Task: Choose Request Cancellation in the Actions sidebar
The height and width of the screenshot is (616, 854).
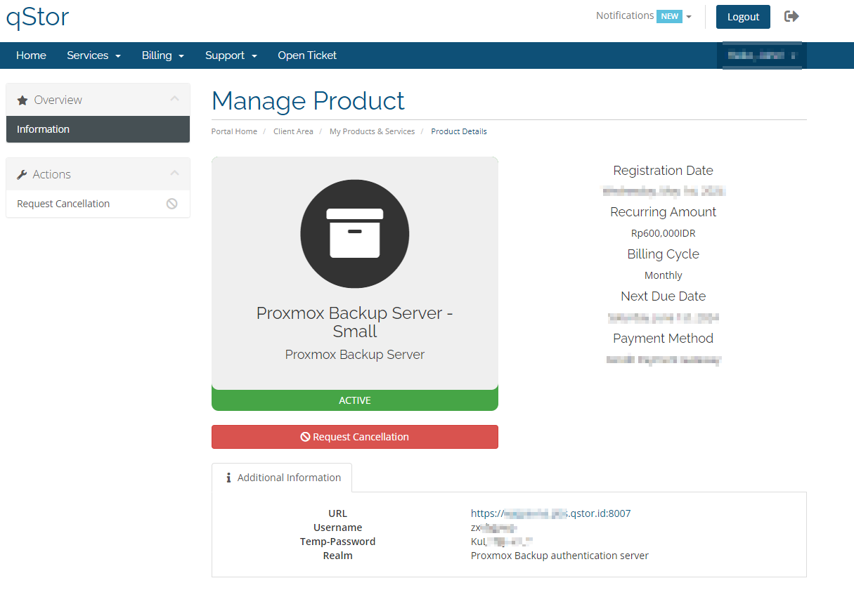Action: click(x=98, y=204)
